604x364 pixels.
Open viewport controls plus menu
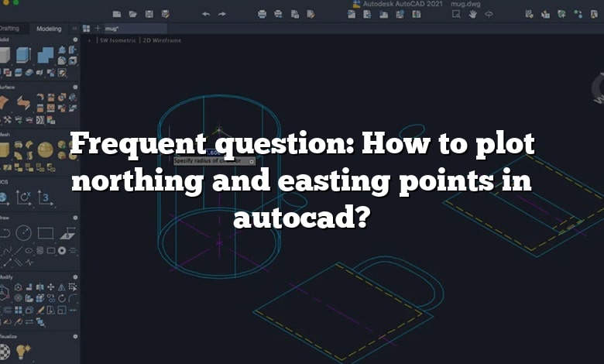tap(89, 40)
